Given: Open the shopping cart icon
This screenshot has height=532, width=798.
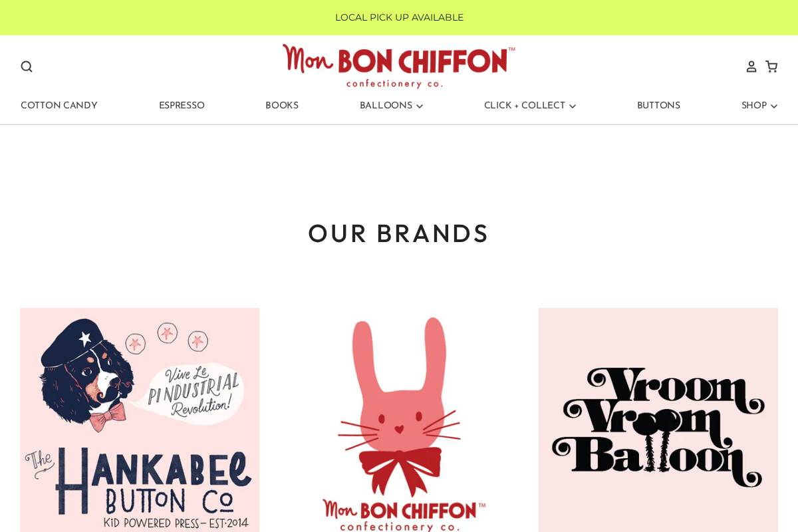Looking at the screenshot, I should (771, 66).
